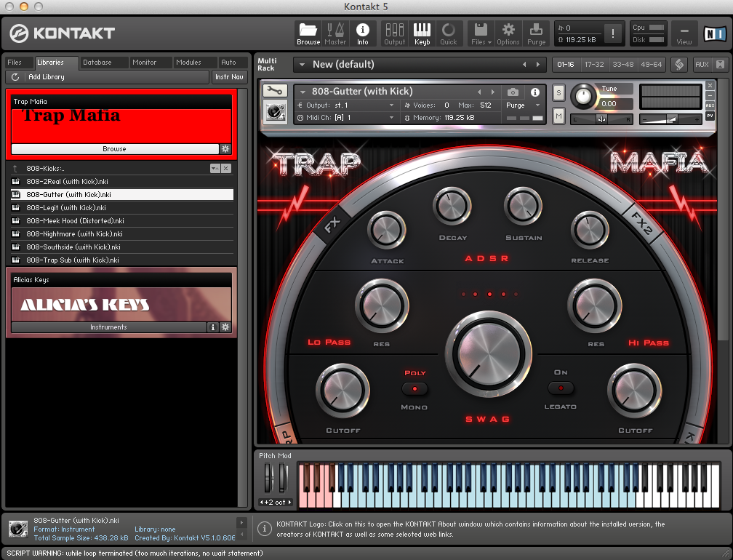Screen dimensions: 733x560
Task: Minimize the 808-Gutter instrument header
Action: tap(710, 95)
